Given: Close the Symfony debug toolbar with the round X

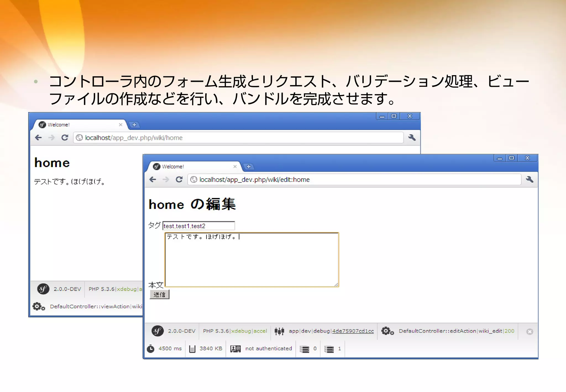Looking at the screenshot, I should 530,331.
